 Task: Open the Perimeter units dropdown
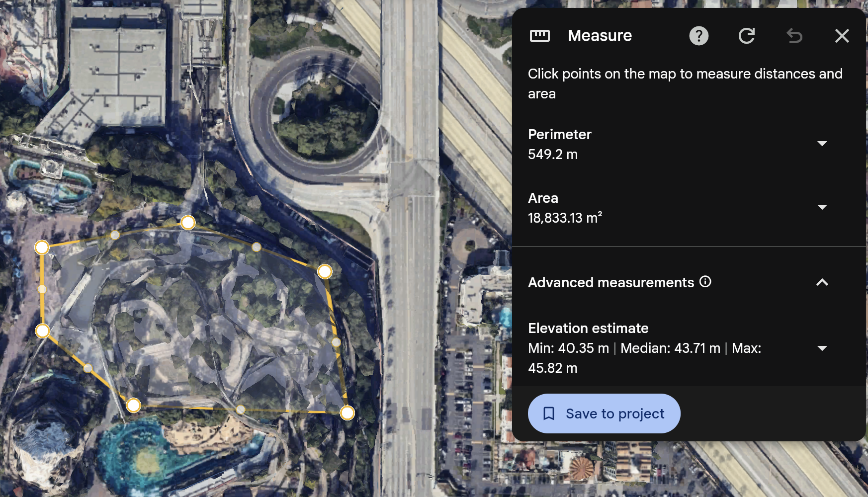point(822,144)
